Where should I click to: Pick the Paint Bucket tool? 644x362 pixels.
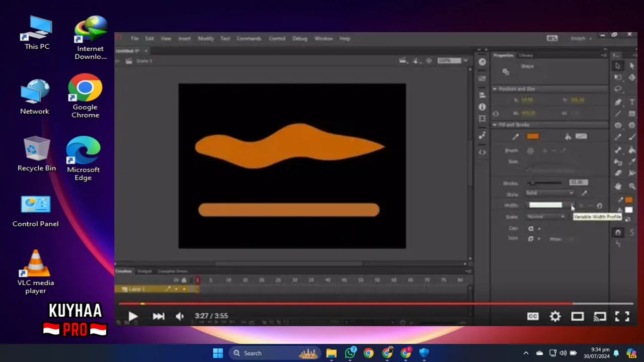(632, 150)
